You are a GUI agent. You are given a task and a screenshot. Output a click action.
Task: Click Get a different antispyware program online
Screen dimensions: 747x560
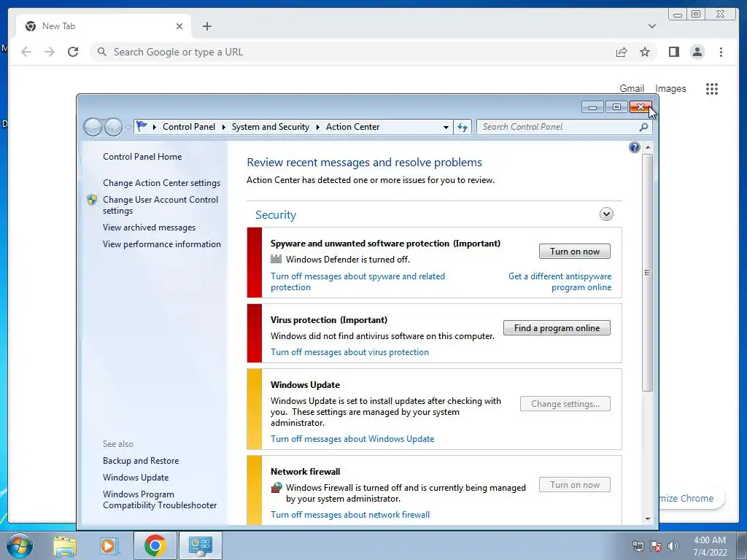560,281
